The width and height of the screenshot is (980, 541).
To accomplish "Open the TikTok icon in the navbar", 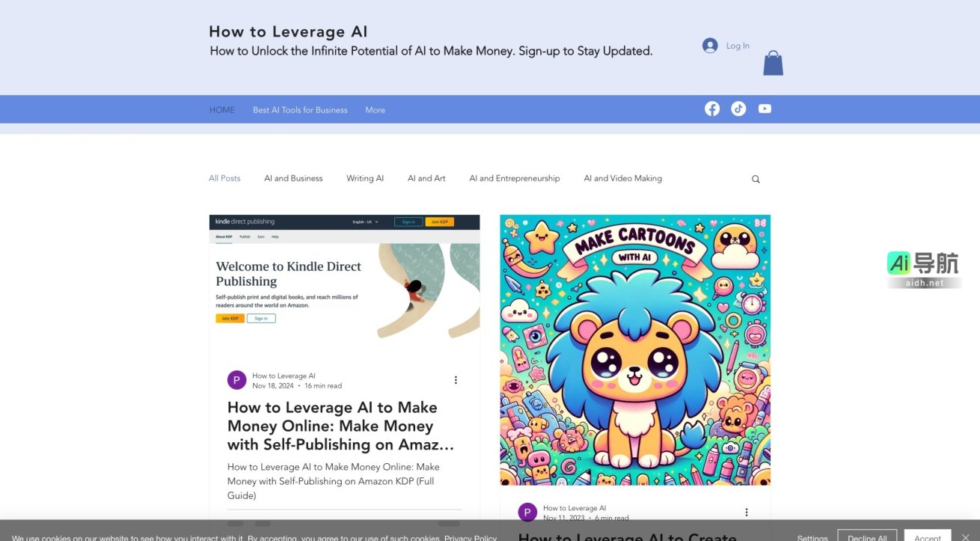I will click(738, 108).
